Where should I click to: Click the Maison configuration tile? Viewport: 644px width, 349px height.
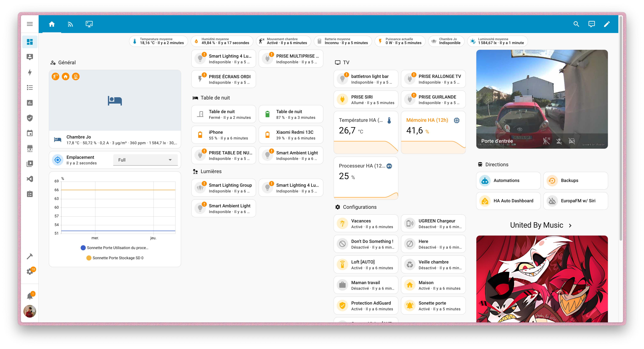pyautogui.click(x=433, y=285)
